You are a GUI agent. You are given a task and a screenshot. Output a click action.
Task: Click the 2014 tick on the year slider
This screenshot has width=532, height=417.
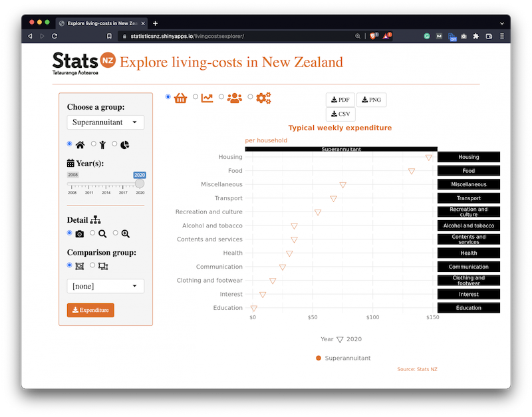[106, 187]
